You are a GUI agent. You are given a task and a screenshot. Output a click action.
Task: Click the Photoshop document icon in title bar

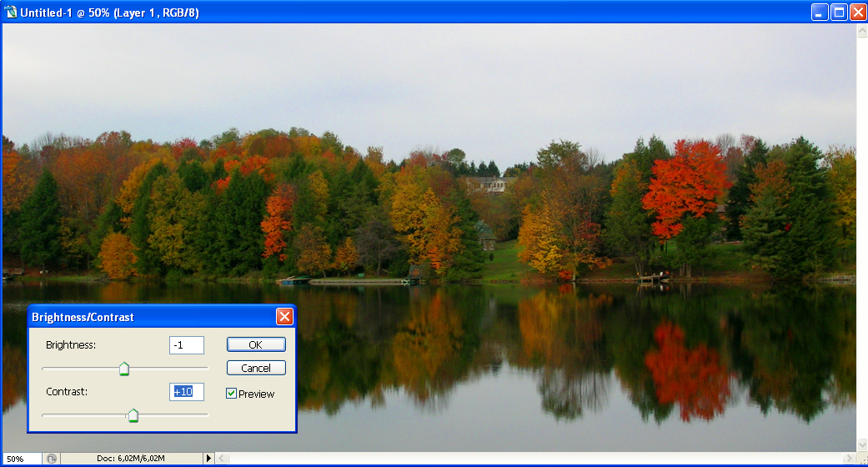coord(11,13)
